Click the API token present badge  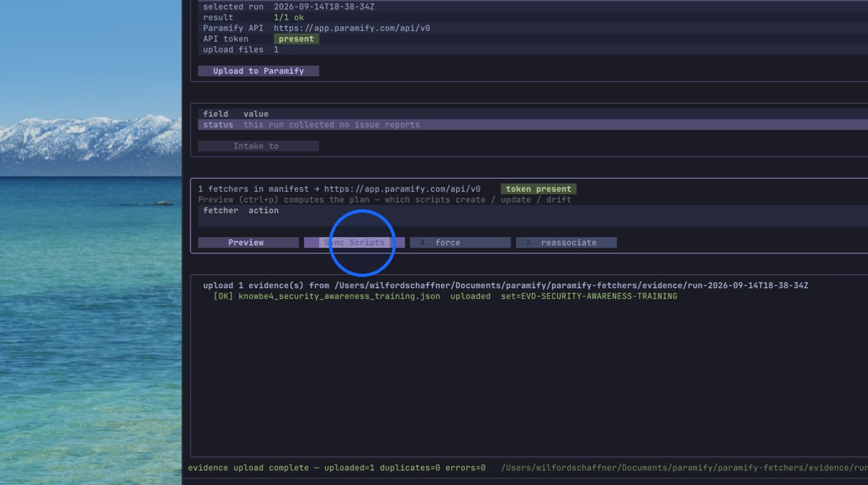296,39
